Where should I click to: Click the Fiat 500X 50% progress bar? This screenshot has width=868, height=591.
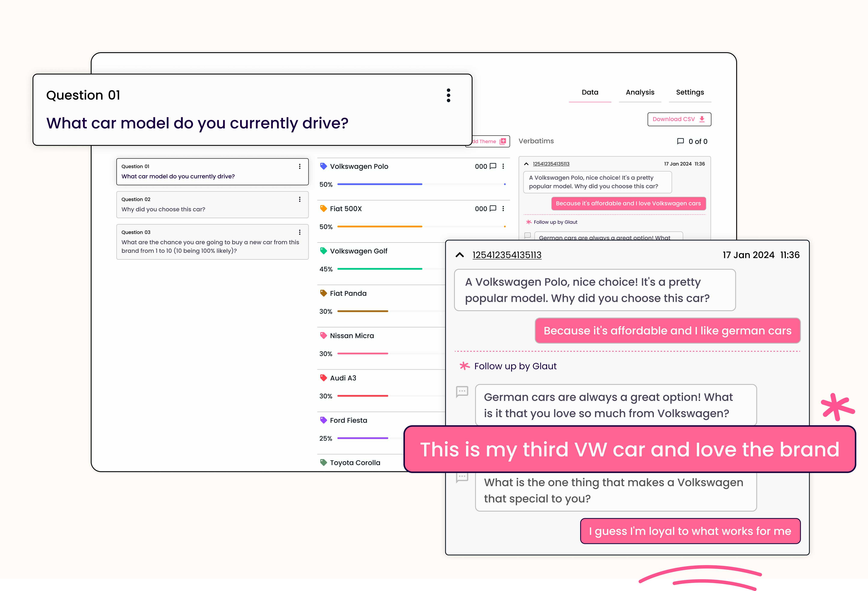coord(421,226)
